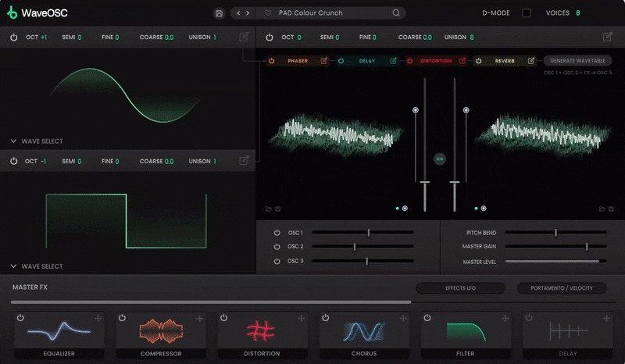This screenshot has width=625, height=364.
Task: Add Equalizer using its plus icon
Action: pos(98,318)
